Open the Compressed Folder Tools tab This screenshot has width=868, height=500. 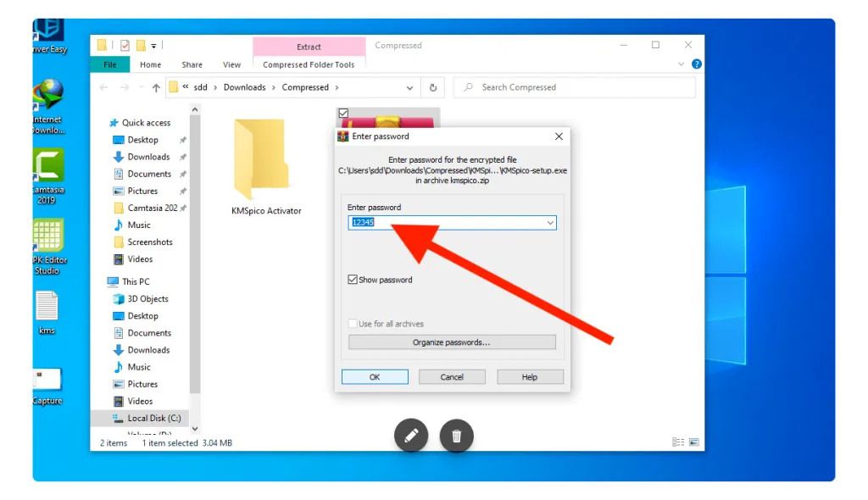tap(309, 64)
